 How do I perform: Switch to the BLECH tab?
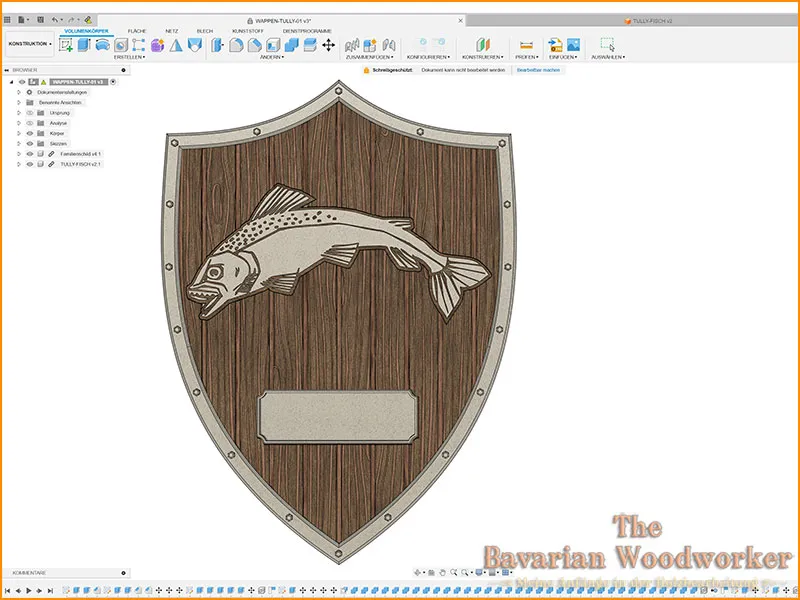click(x=205, y=31)
